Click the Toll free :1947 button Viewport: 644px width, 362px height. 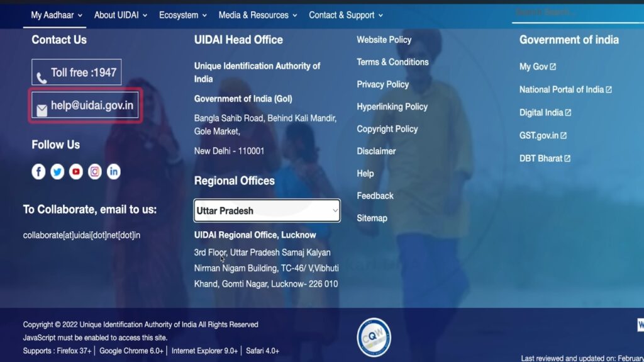(76, 72)
